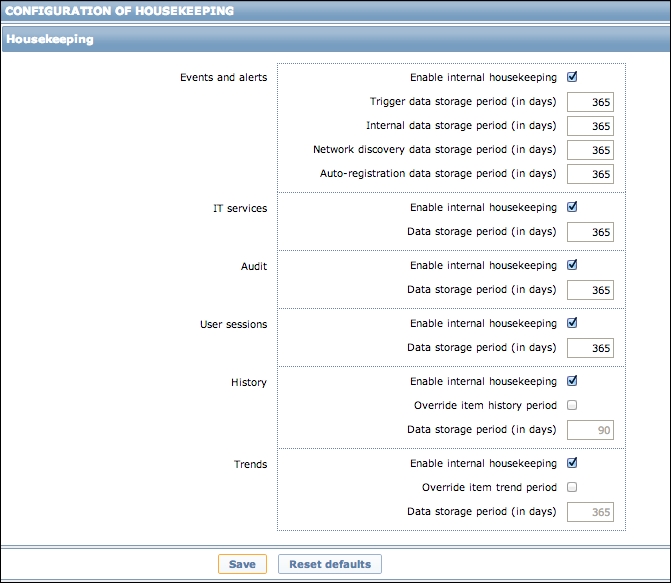Viewport: 671px width, 583px height.
Task: Click Internal data storage period field
Action: (590, 126)
